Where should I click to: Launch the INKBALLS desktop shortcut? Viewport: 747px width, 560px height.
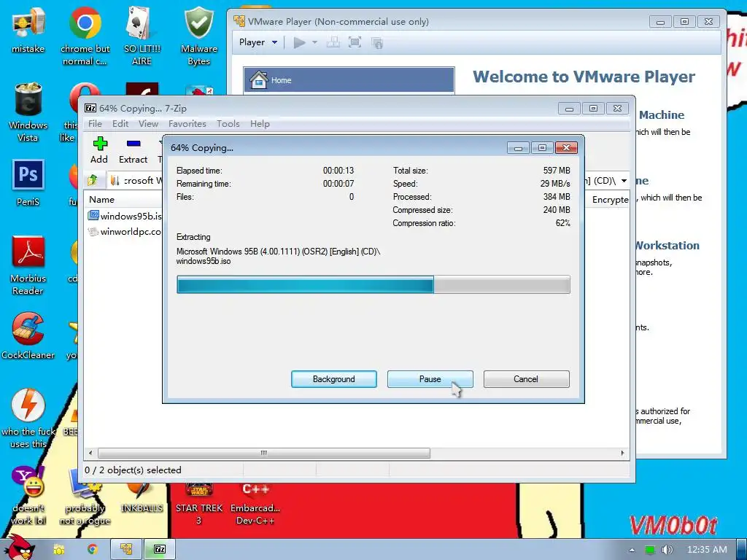click(142, 497)
